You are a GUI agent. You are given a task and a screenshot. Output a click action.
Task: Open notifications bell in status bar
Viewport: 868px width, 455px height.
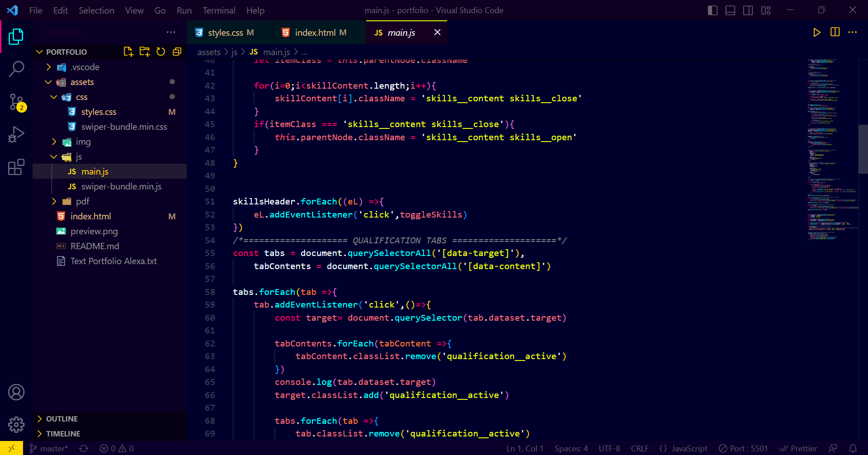click(x=853, y=448)
